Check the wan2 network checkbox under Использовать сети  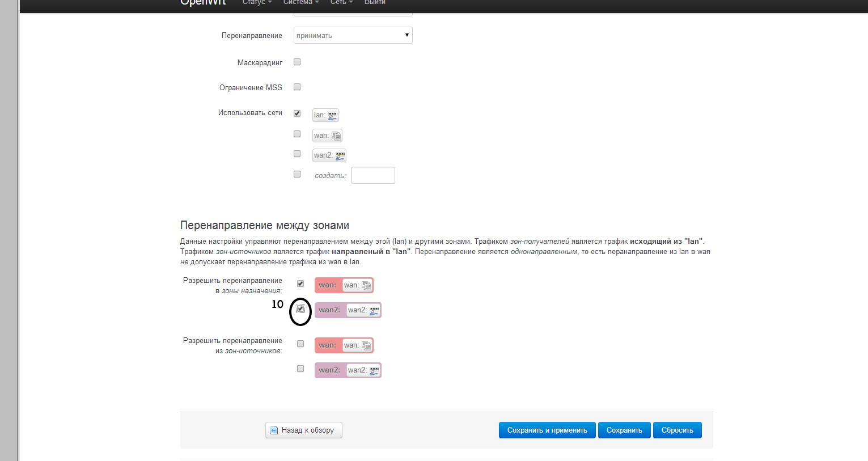297,154
